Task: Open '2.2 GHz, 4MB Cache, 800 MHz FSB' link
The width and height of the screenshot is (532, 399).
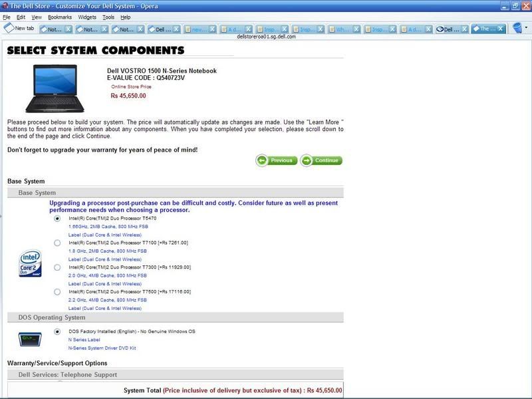Action: coord(108,300)
